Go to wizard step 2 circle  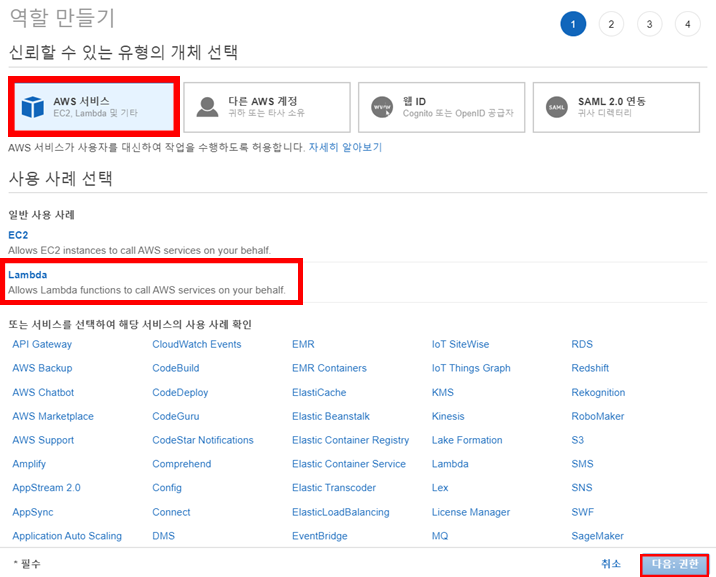point(611,24)
